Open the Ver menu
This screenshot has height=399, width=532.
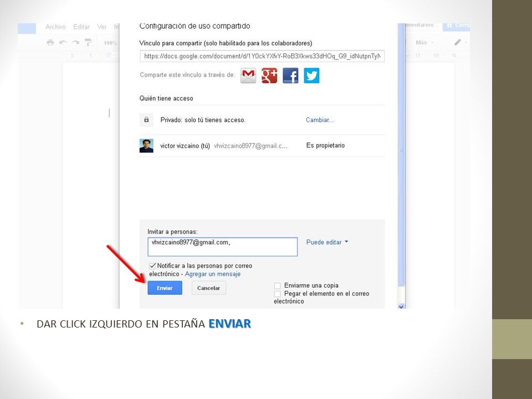pos(102,27)
